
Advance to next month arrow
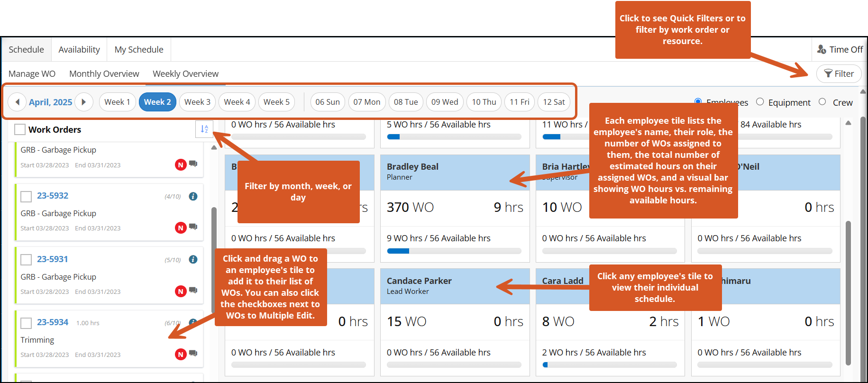[x=84, y=102]
